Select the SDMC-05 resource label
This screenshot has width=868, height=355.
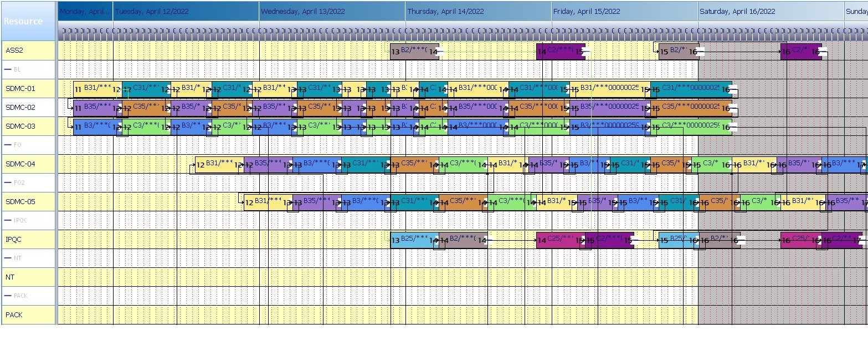point(20,201)
